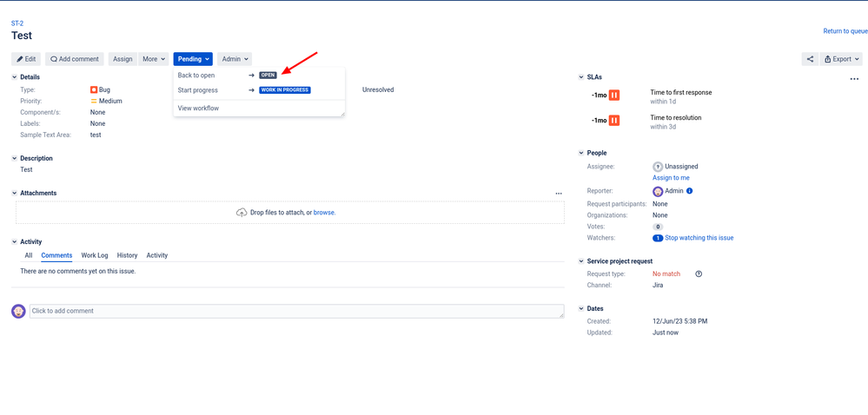Click the watchers count badge
The image size is (868, 415).
click(x=658, y=239)
